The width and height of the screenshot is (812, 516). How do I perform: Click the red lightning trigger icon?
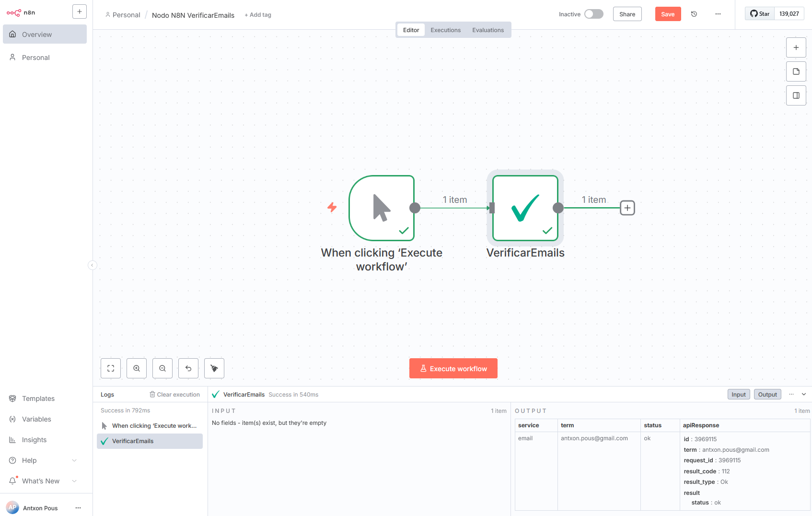[x=332, y=207]
